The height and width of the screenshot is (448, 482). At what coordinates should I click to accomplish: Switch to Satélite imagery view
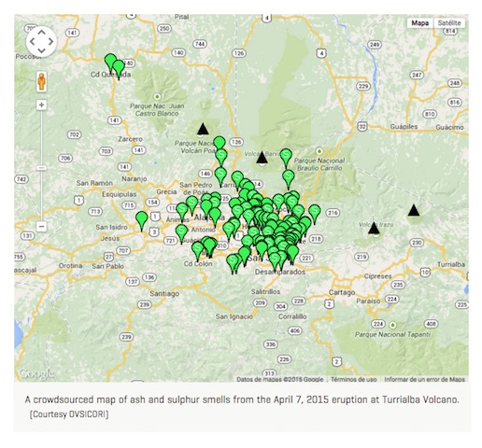click(x=449, y=23)
